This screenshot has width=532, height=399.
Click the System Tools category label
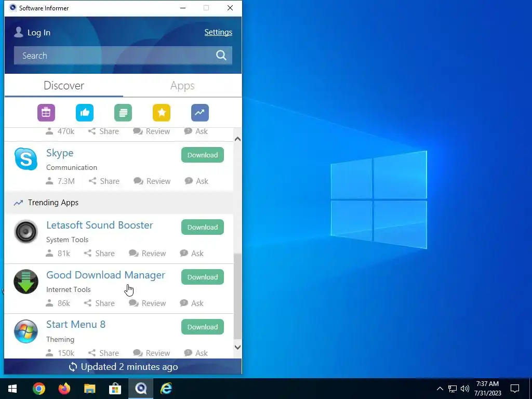[67, 240]
